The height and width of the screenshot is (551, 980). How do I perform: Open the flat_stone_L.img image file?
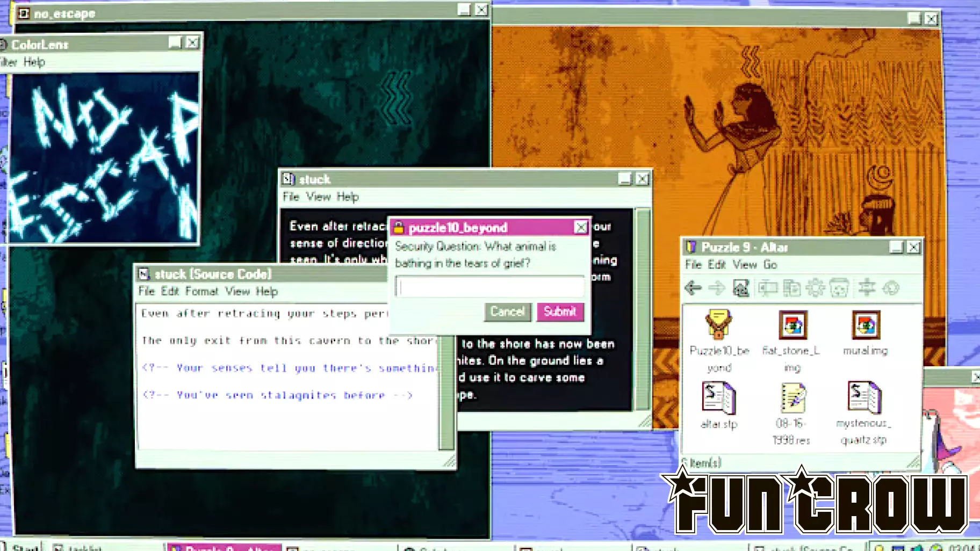point(792,340)
